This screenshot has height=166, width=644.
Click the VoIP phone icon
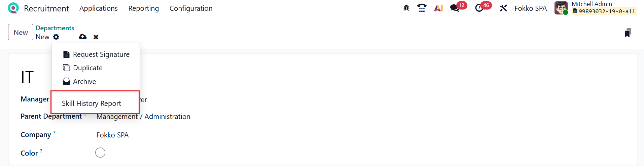pos(422,8)
